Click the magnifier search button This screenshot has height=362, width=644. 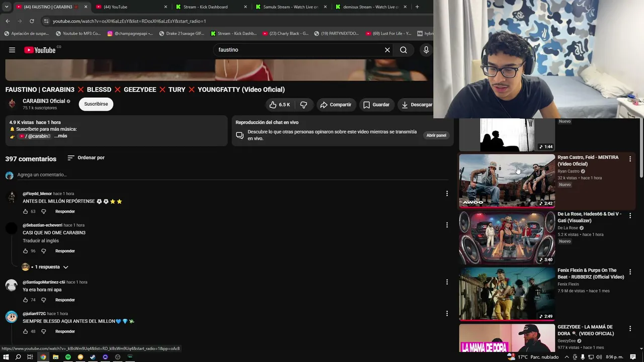coord(404,50)
